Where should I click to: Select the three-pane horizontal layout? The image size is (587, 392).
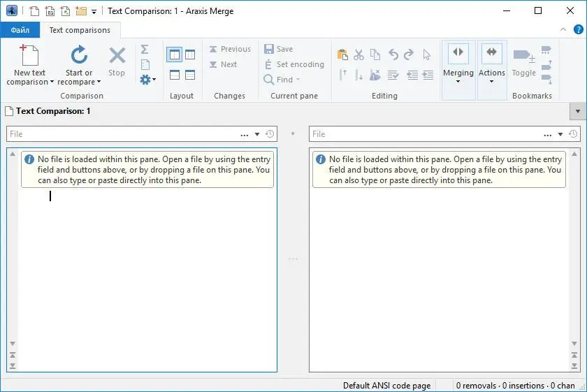[x=190, y=75]
